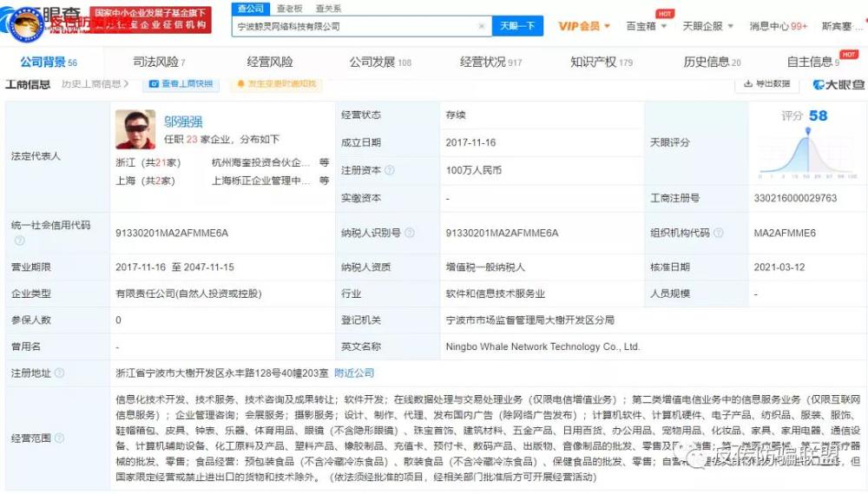Select the 100万人民币 registered capital value
Image resolution: width=868 pixels, height=494 pixels.
(473, 170)
